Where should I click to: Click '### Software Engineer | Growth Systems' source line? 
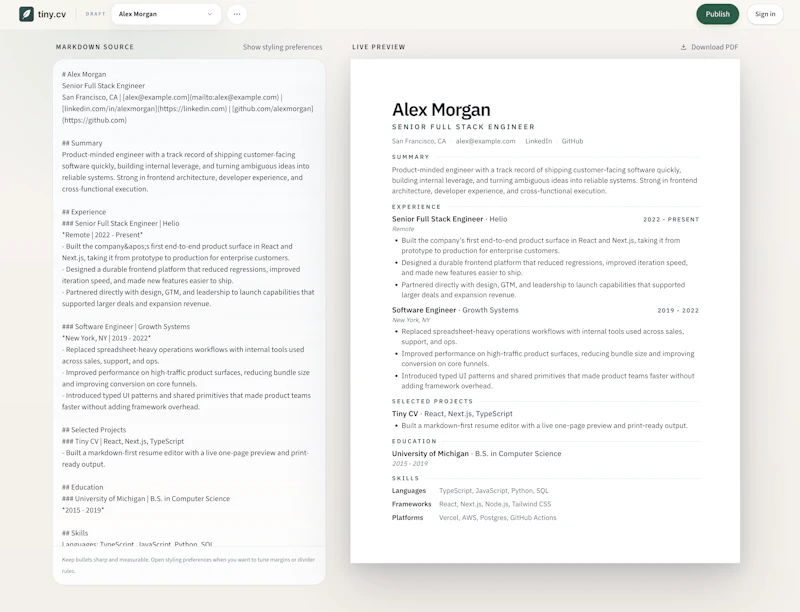[x=126, y=327]
